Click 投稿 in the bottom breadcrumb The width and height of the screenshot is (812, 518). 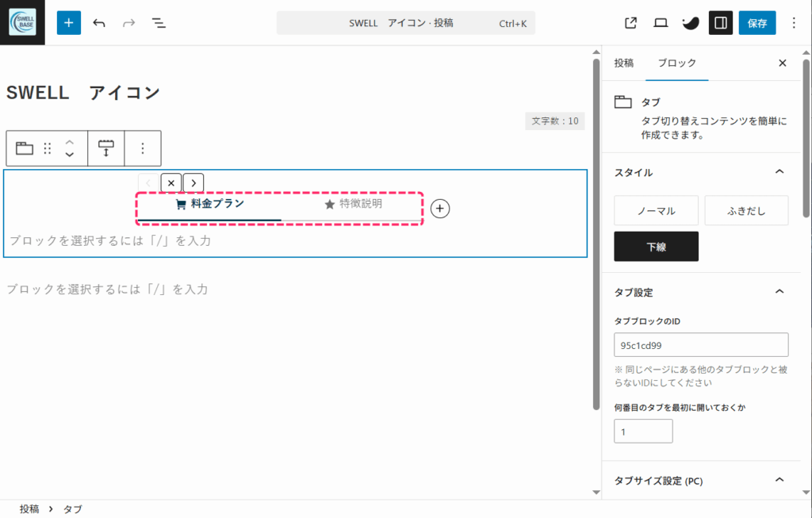click(29, 509)
